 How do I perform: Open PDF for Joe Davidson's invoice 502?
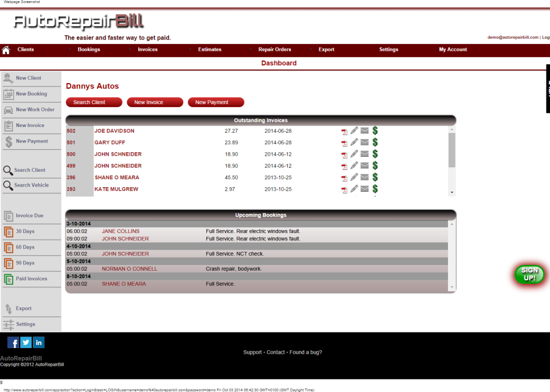click(x=344, y=131)
